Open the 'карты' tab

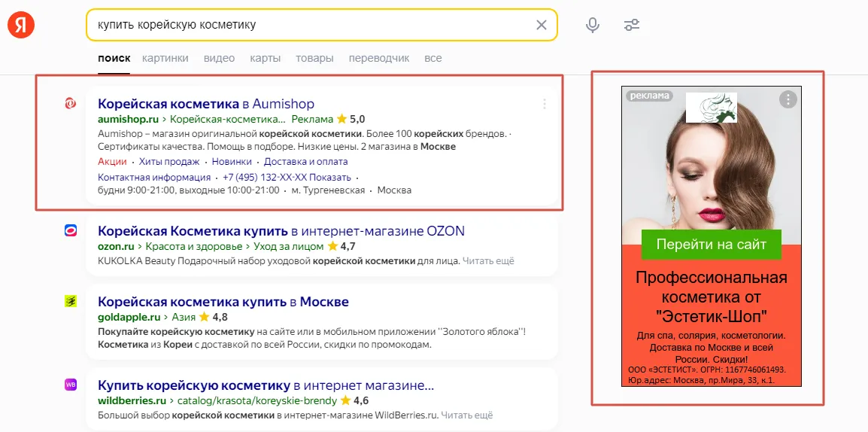[x=266, y=58]
